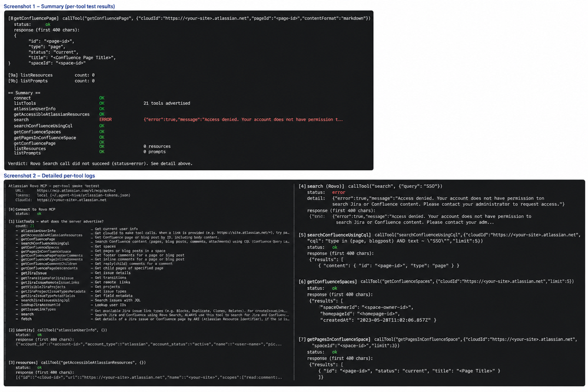The height and width of the screenshot is (392, 588).
Task: Select "searchJiraIssuesUsingJql" in the tool list
Action: pos(45,300)
